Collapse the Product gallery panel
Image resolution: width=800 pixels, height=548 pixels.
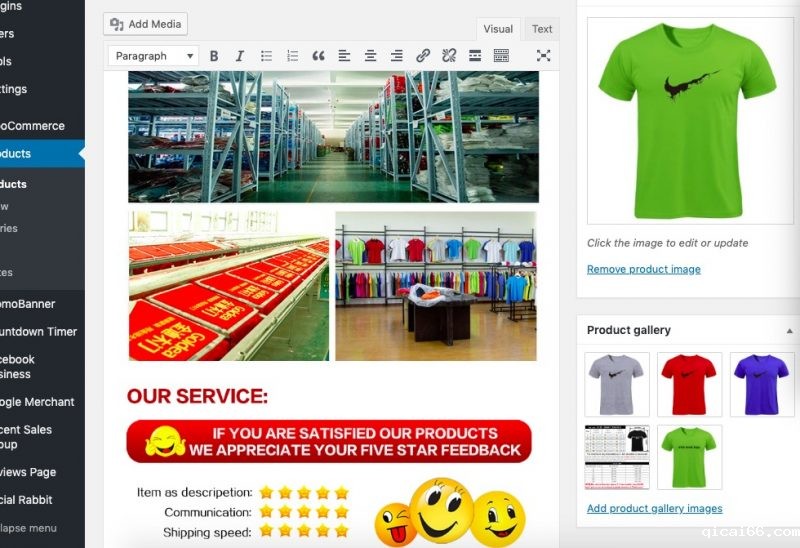(790, 330)
